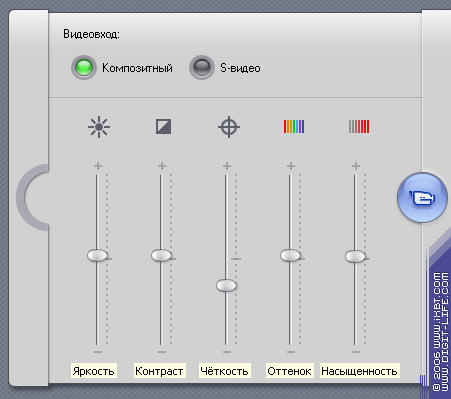Click the plus above Чёткость slider

[x=227, y=166]
